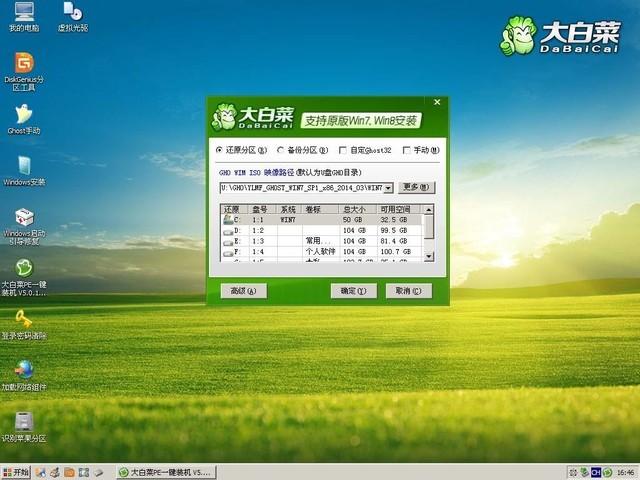Click first quick launch icon beside Start

(x=40, y=473)
